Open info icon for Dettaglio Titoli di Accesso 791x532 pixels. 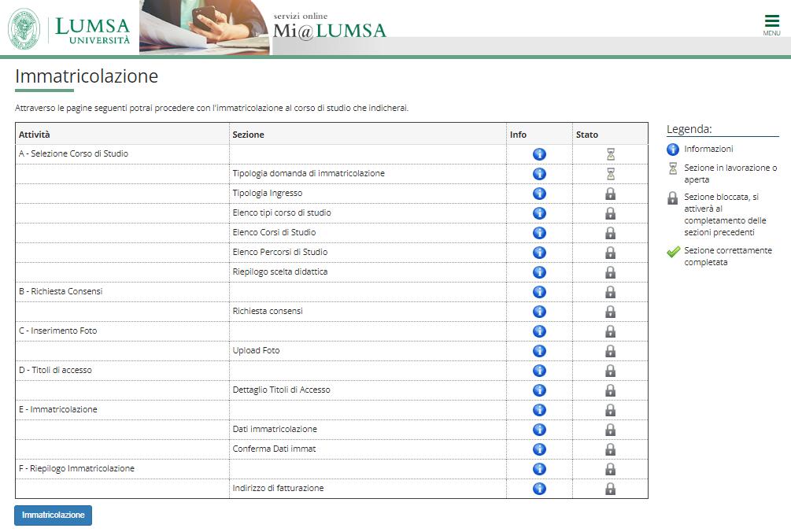(539, 390)
